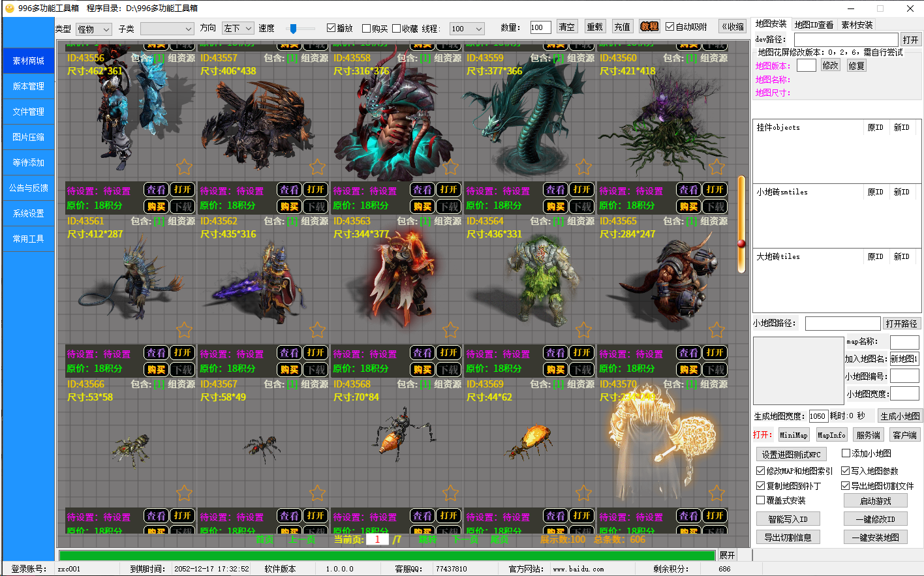Click star on asset ID:43563
Viewport: 924px width, 576px height.
(451, 330)
